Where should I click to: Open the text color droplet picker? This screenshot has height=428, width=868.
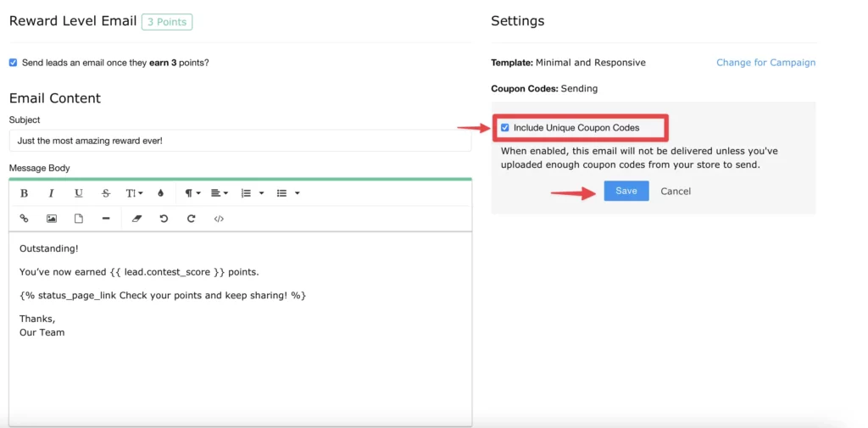click(160, 193)
